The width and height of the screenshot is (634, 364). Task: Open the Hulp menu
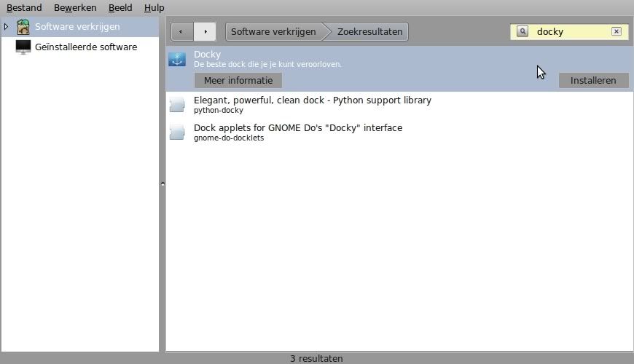coord(154,8)
